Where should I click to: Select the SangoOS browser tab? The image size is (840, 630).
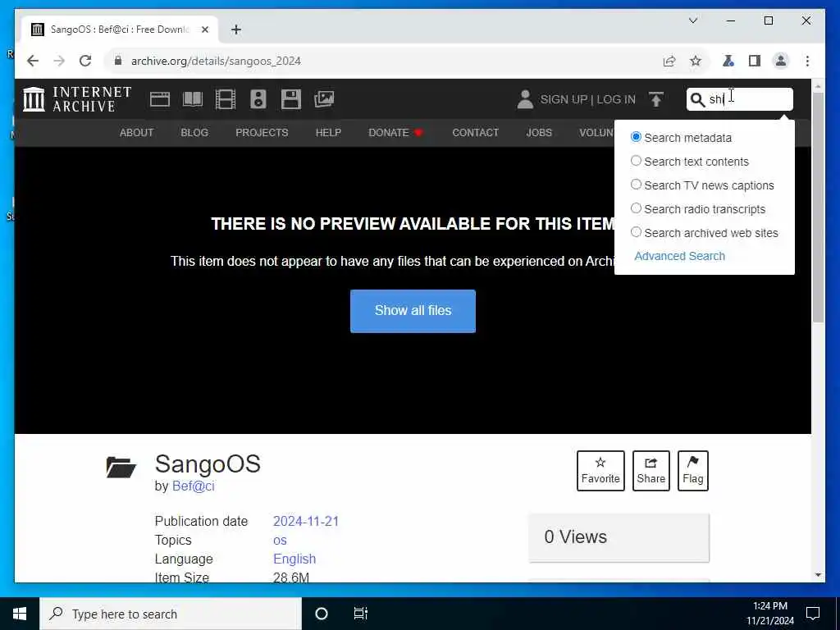pyautogui.click(x=119, y=30)
